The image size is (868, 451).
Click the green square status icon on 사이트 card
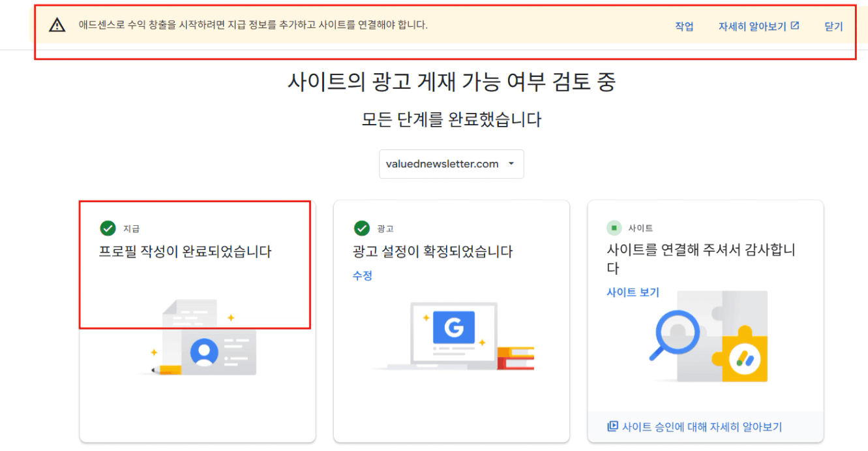tap(614, 228)
